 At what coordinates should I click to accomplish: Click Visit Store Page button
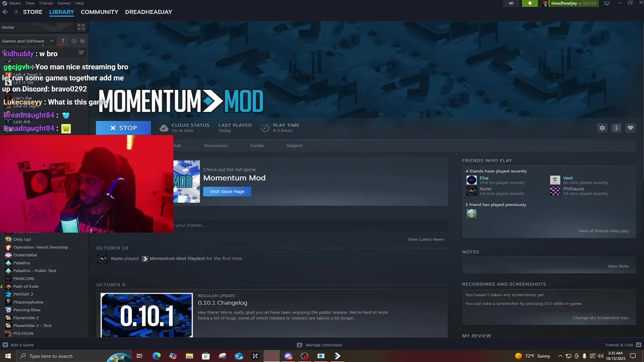click(227, 191)
